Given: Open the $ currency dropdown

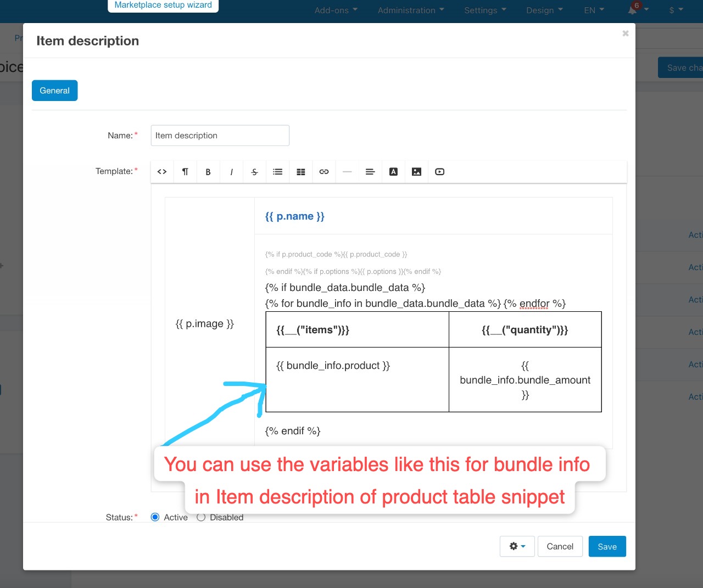Looking at the screenshot, I should [x=677, y=10].
